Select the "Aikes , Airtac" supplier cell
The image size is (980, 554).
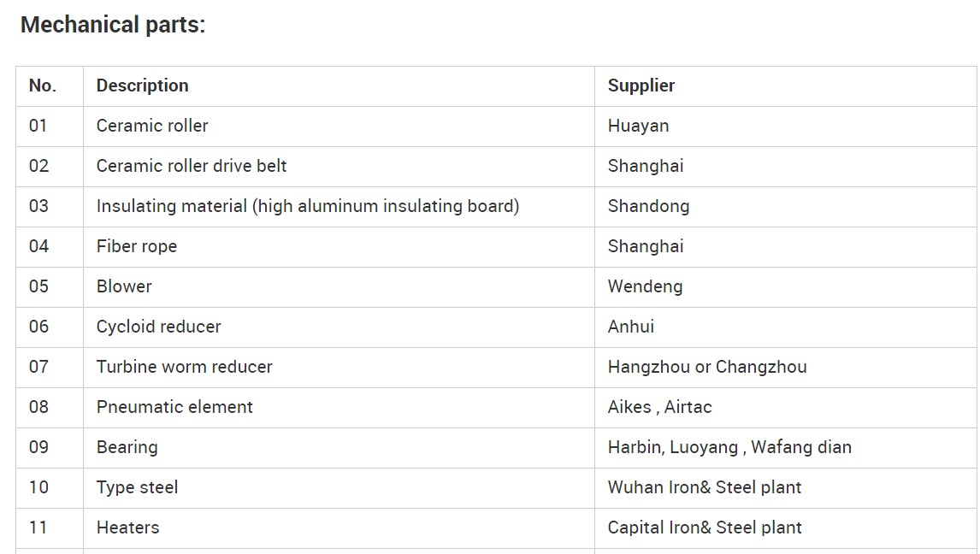pyautogui.click(x=659, y=407)
